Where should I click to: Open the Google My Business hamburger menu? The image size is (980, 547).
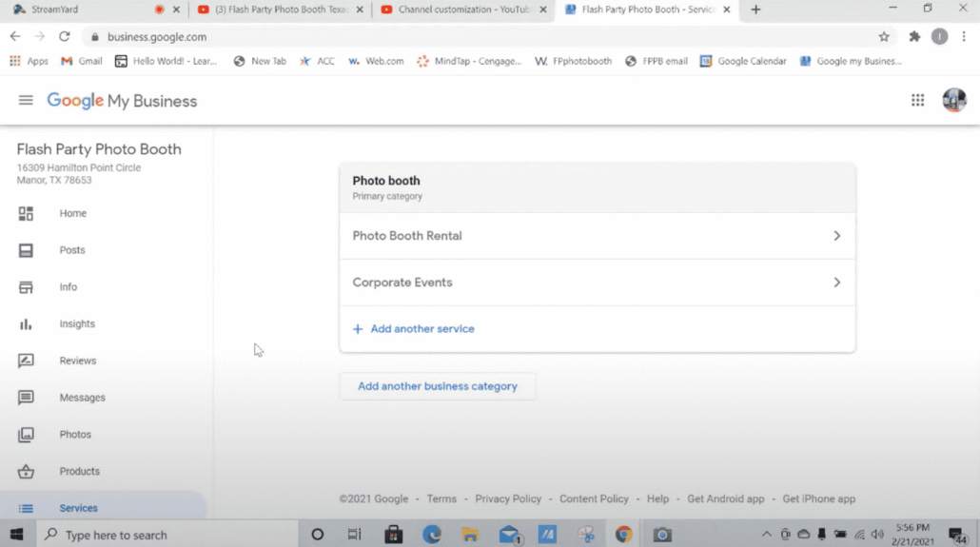pos(26,100)
